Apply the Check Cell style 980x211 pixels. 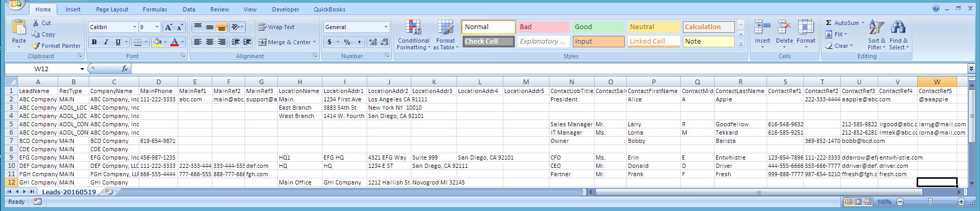tap(488, 42)
